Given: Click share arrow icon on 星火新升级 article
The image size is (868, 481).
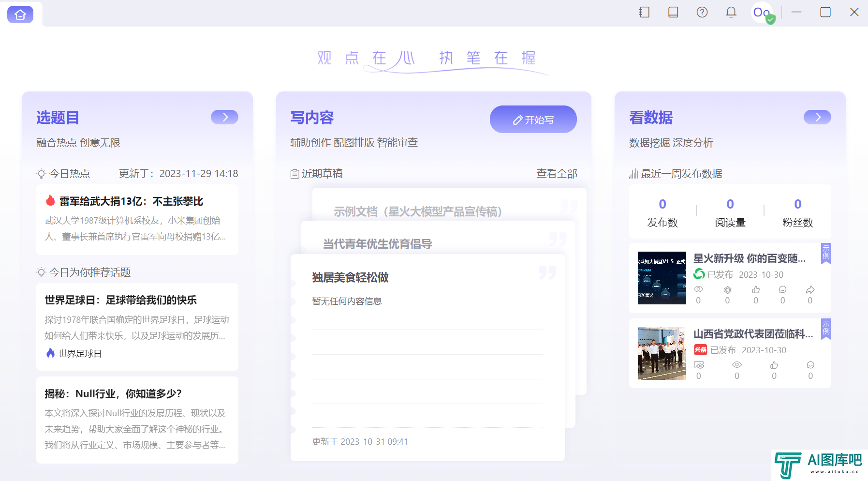Looking at the screenshot, I should pos(810,289).
